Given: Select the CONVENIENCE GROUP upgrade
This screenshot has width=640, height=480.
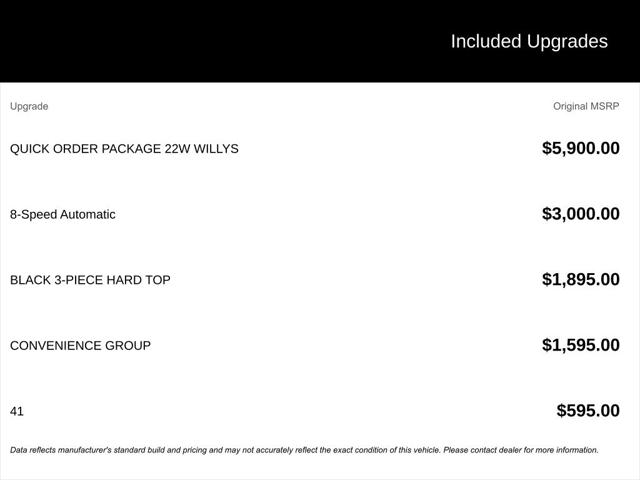Looking at the screenshot, I should click(80, 346).
